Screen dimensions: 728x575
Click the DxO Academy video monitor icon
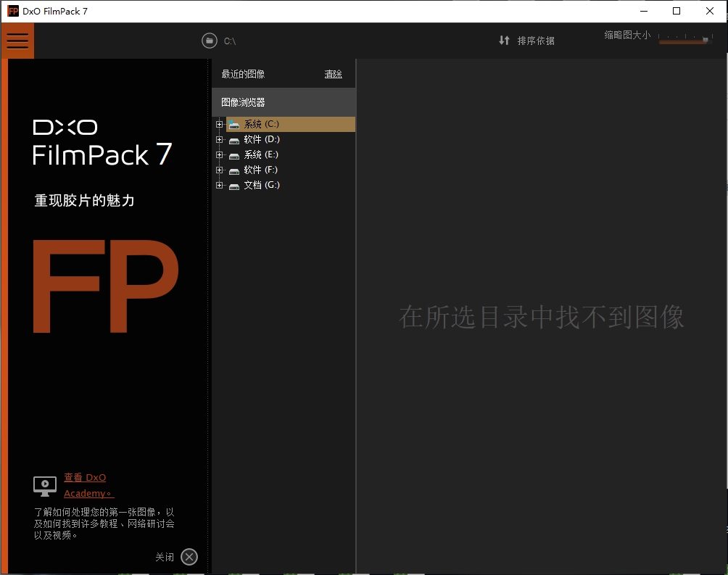[x=44, y=486]
